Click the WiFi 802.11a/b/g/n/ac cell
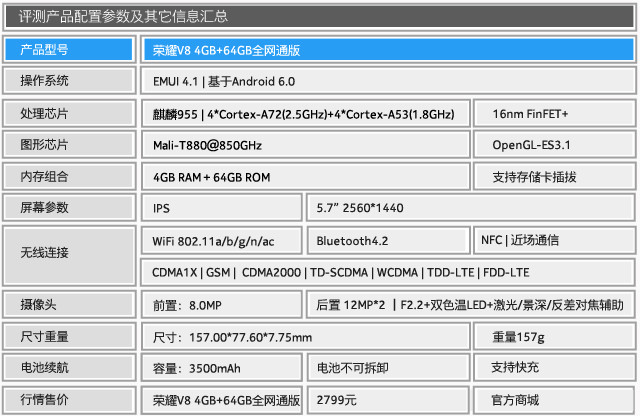The image size is (640, 416). coord(222,240)
